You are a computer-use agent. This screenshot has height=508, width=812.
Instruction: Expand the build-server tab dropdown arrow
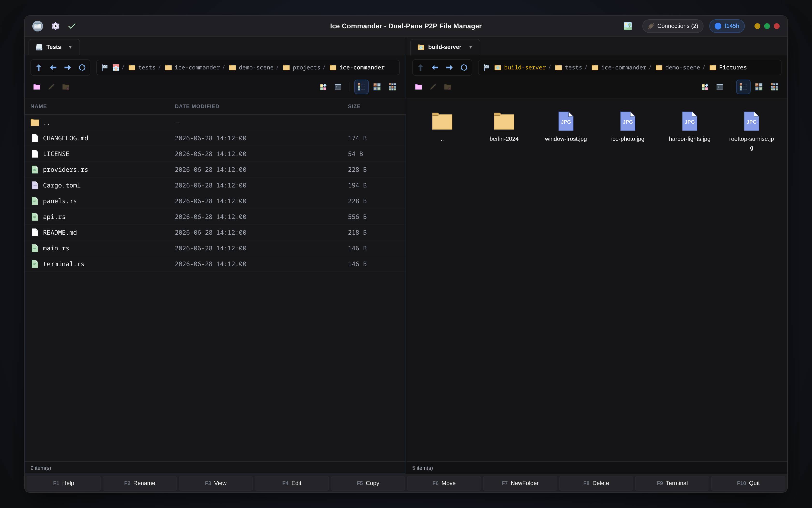[471, 47]
